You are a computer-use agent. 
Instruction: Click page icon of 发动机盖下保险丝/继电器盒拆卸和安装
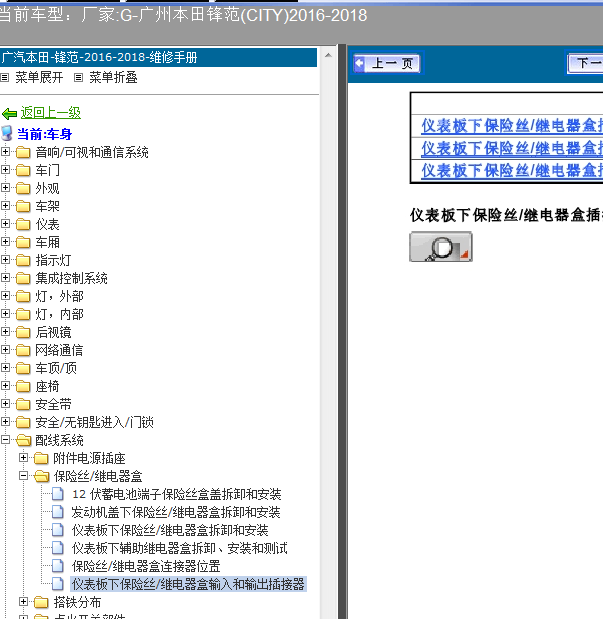[x=58, y=512]
